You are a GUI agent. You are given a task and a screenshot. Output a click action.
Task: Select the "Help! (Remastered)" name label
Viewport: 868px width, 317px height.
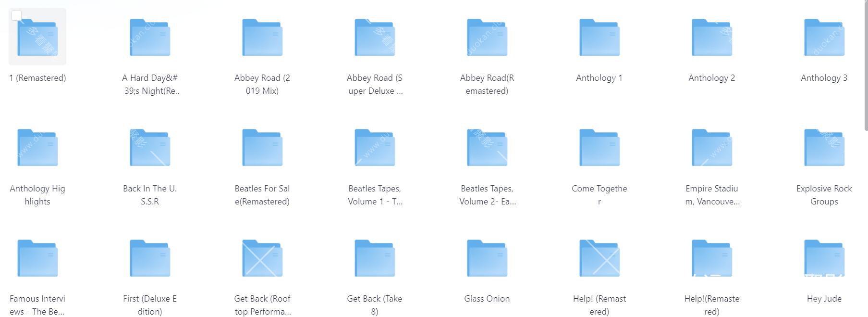599,305
